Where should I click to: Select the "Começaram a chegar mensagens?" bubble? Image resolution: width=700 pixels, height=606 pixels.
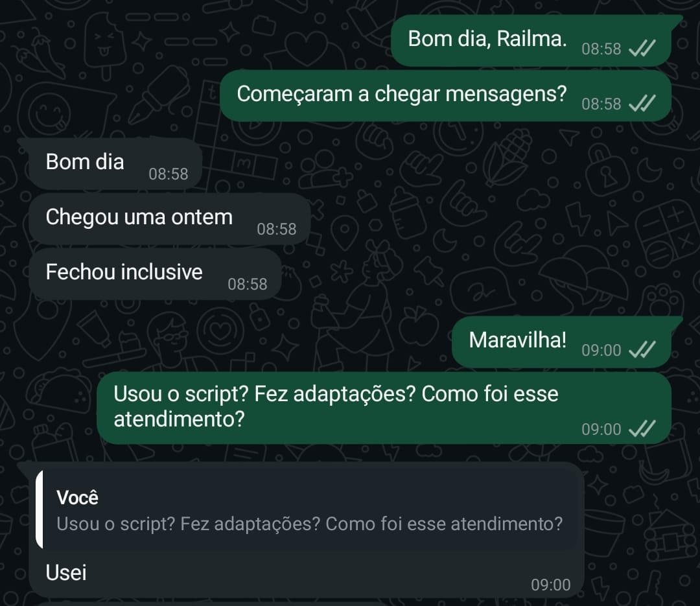point(402,95)
